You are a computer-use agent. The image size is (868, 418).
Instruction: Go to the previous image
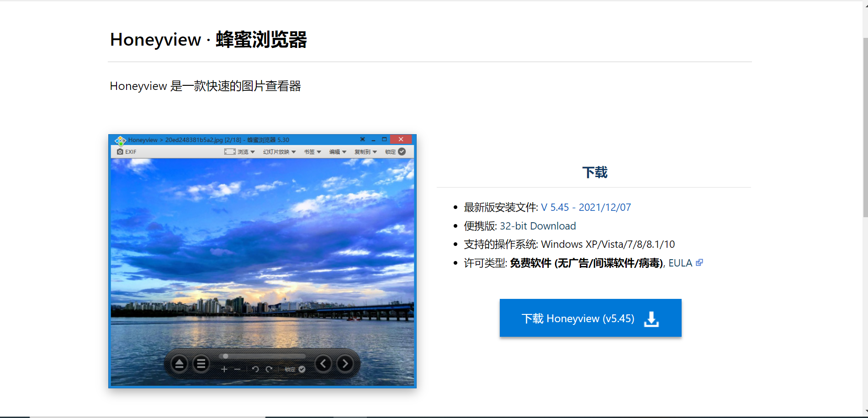click(x=323, y=363)
